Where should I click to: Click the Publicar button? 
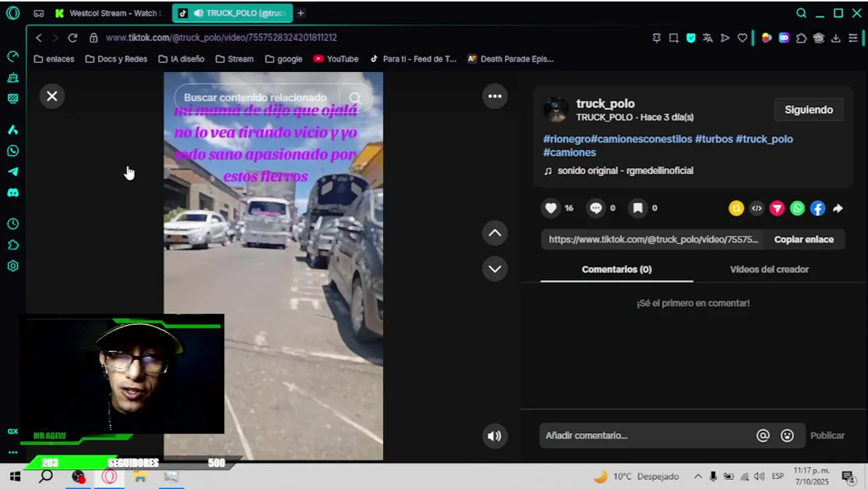coord(827,435)
